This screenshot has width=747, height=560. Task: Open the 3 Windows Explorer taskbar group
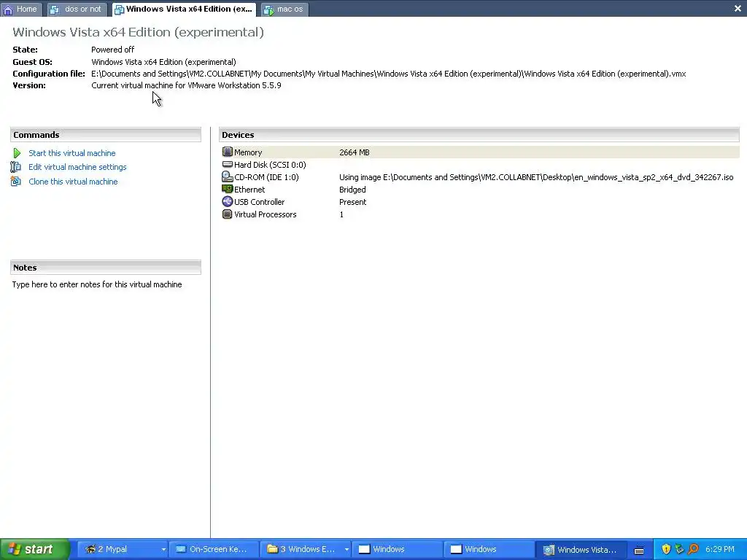point(306,549)
